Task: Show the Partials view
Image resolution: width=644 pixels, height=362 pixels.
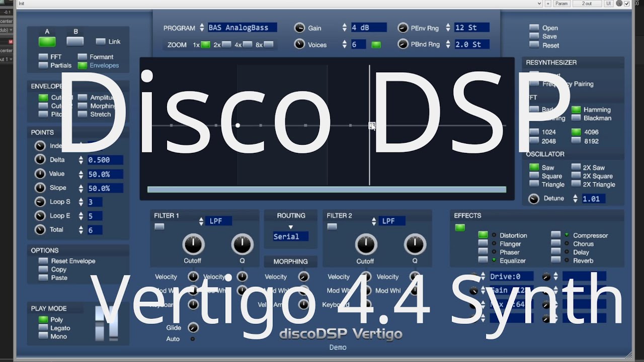Action: click(43, 65)
